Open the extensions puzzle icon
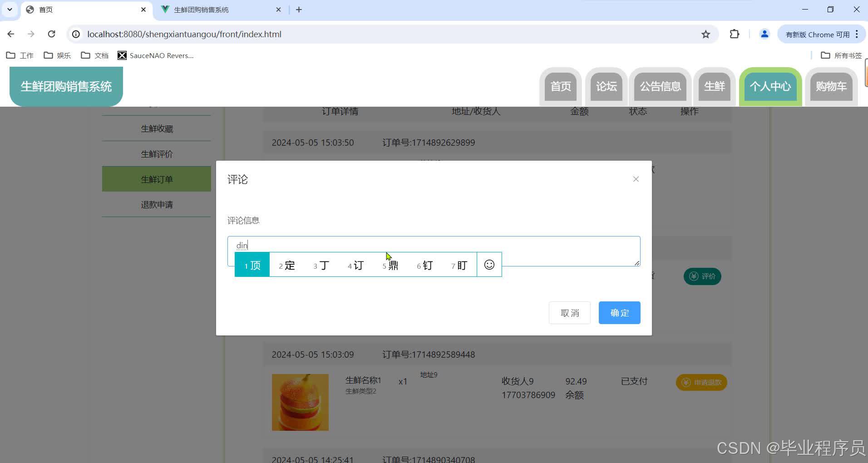The width and height of the screenshot is (868, 463). coord(734,34)
